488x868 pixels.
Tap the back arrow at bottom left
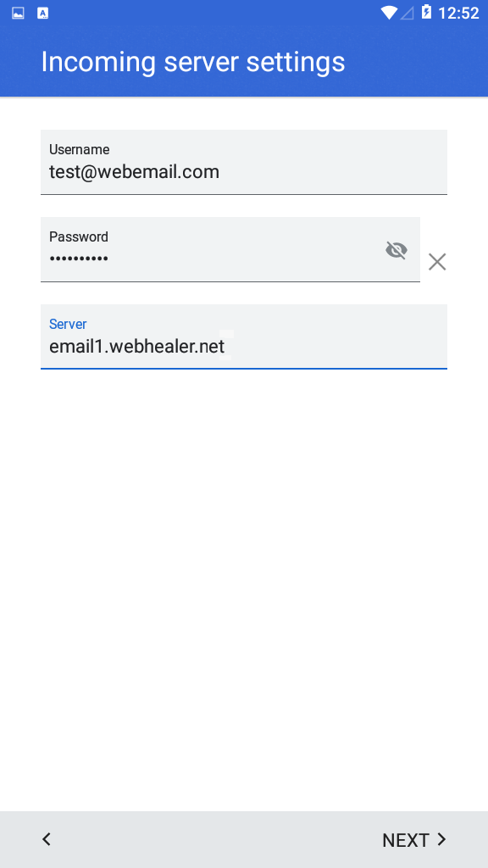pyautogui.click(x=47, y=839)
